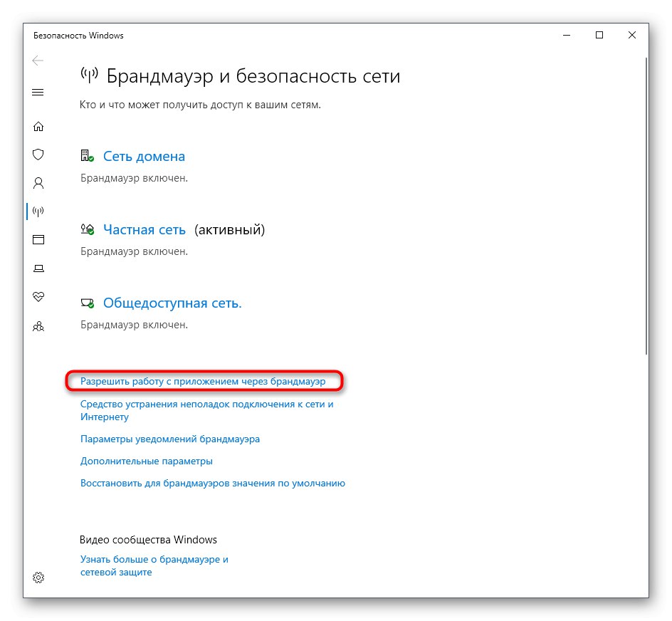Open «Общедоступная сеть» settings

(172, 303)
